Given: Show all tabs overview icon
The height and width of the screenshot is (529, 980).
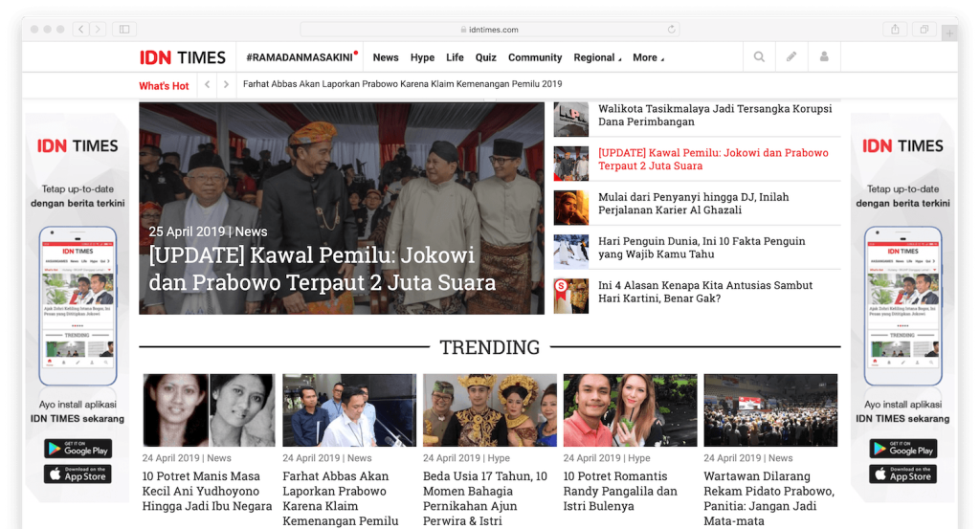Looking at the screenshot, I should click(924, 30).
